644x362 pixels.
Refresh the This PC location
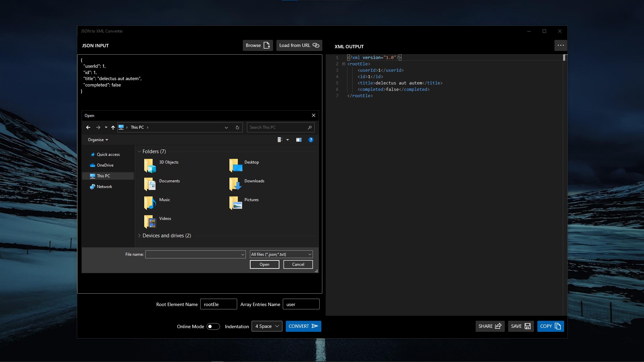[x=237, y=127]
